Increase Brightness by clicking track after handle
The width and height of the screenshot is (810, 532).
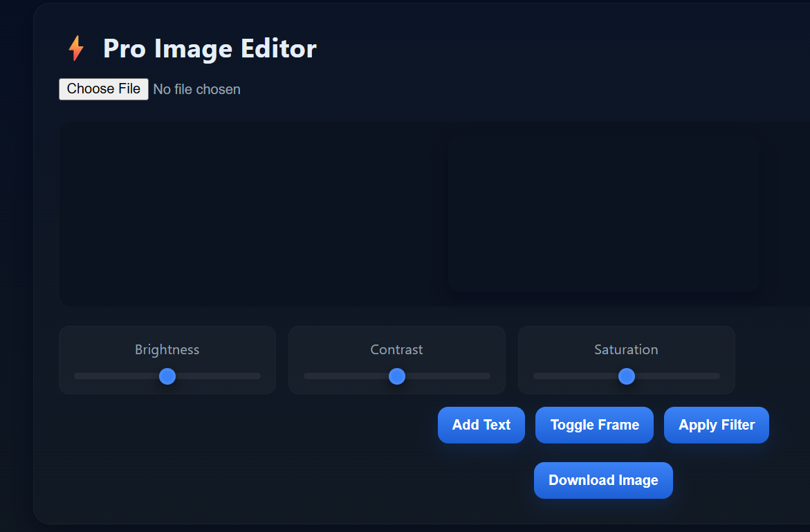point(218,376)
